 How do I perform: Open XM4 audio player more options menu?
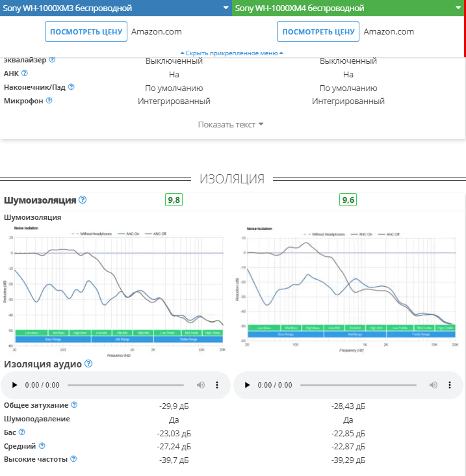450,385
